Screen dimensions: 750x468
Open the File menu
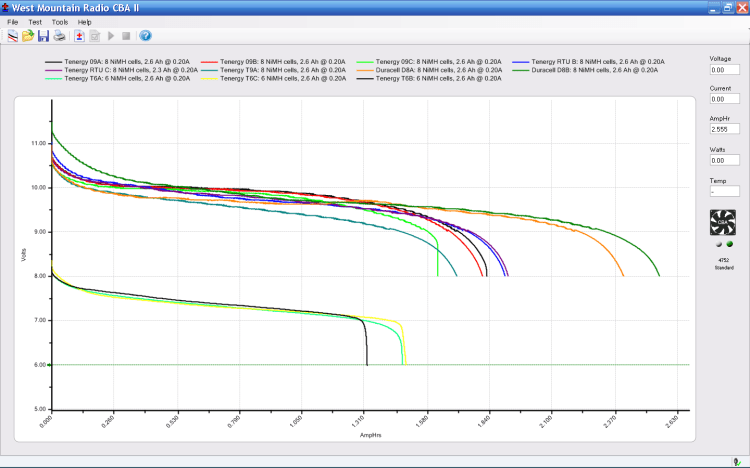tap(13, 21)
